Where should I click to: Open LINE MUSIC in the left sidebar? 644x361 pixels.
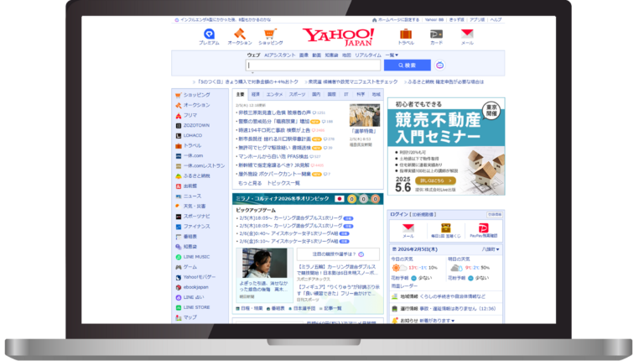[198, 257]
